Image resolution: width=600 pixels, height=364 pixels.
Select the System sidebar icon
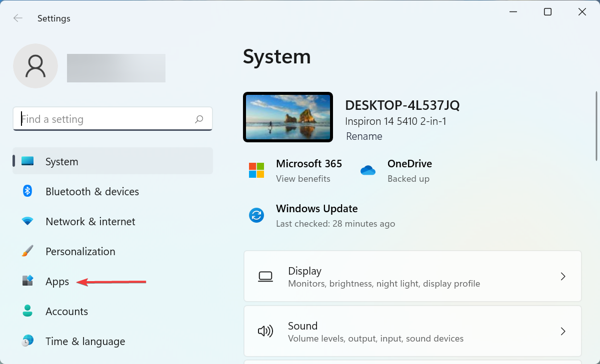point(27,161)
